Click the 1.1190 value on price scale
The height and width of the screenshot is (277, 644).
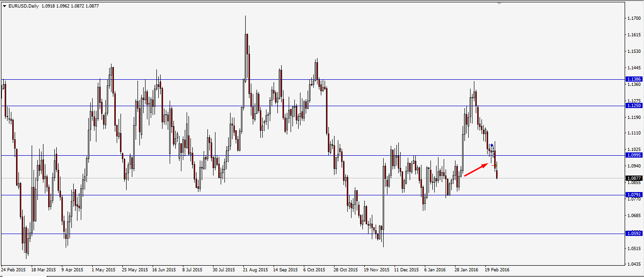(x=634, y=117)
